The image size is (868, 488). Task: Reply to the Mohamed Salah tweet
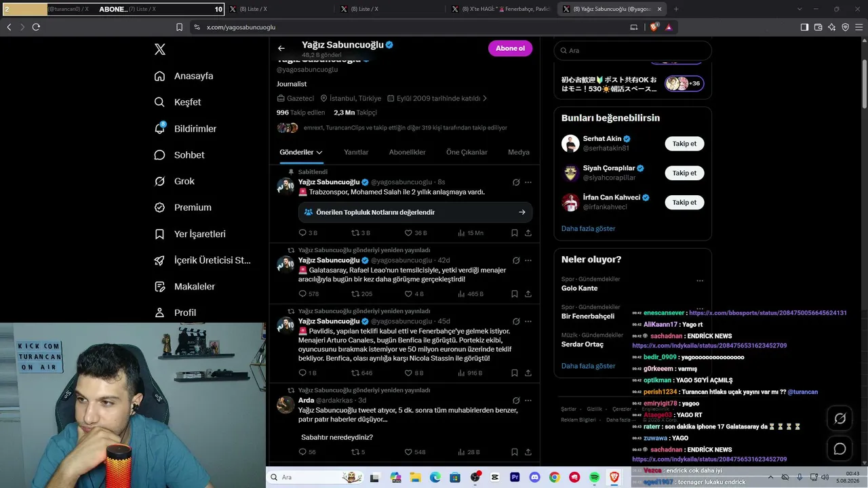[302, 232]
